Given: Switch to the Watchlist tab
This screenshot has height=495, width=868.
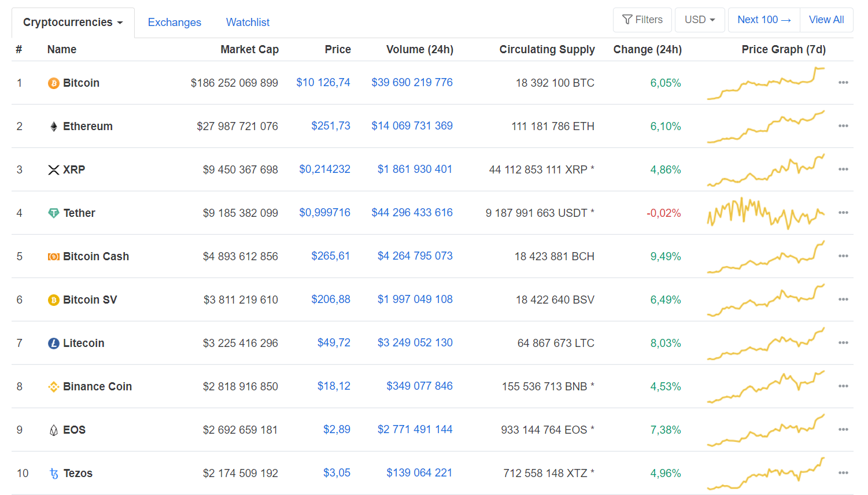Looking at the screenshot, I should coord(248,23).
